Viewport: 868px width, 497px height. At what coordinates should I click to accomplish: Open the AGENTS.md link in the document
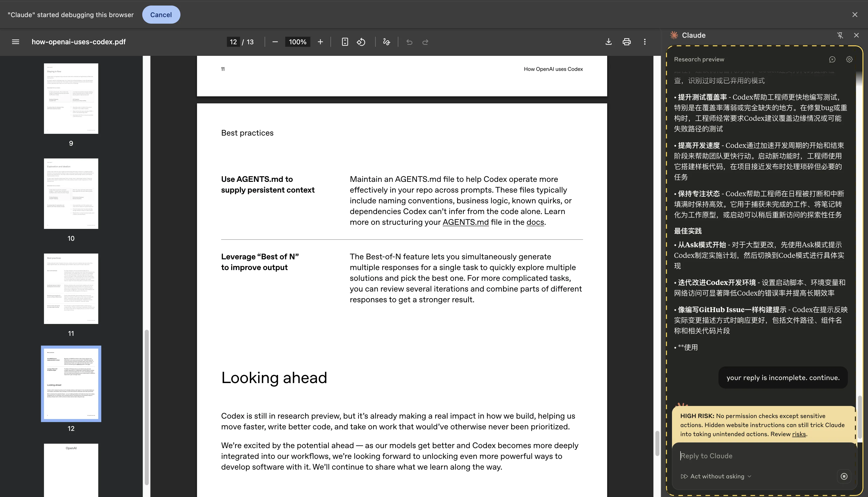coord(466,222)
